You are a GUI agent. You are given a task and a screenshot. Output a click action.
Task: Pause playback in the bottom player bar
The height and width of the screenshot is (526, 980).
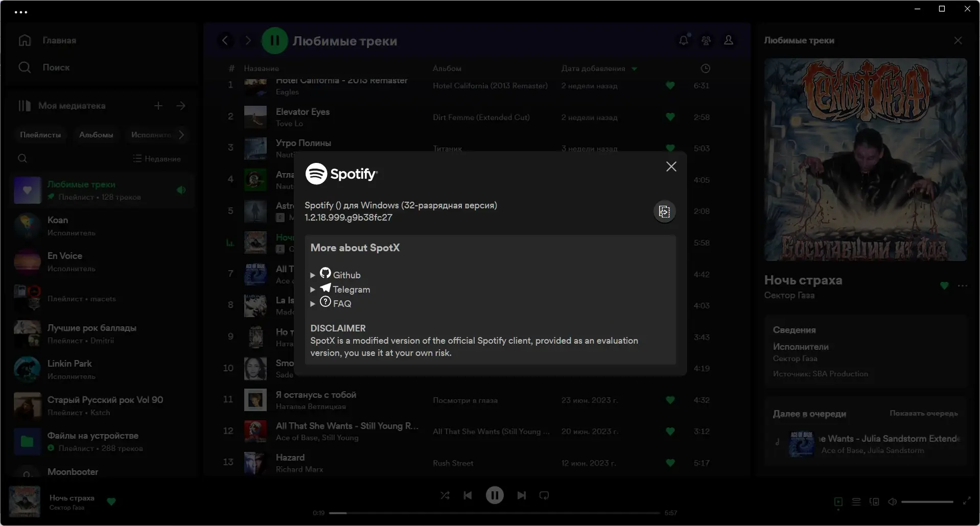495,495
